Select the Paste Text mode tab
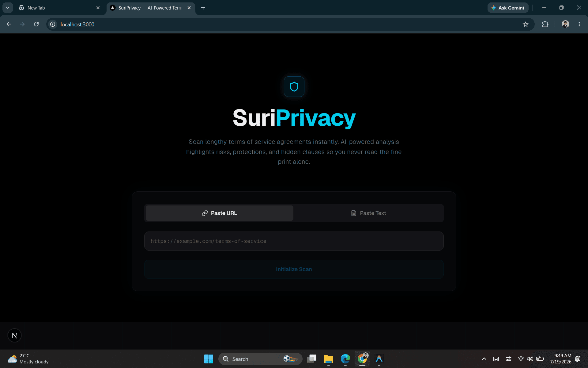Image resolution: width=588 pixels, height=368 pixels. [x=368, y=213]
